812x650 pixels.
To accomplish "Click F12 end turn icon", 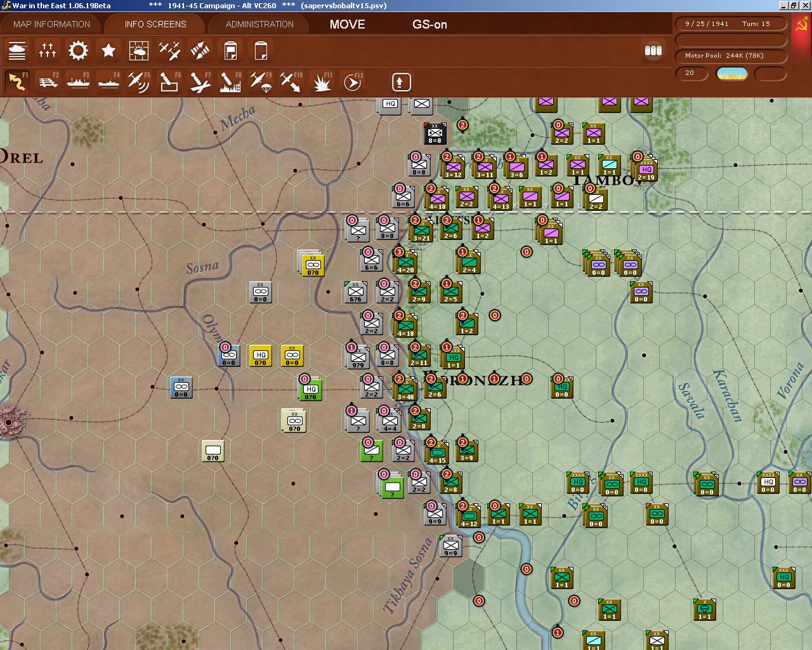I will tap(352, 82).
